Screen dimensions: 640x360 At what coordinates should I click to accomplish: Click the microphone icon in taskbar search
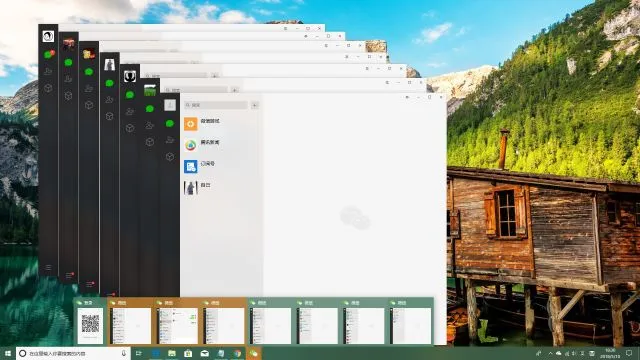[x=124, y=353]
